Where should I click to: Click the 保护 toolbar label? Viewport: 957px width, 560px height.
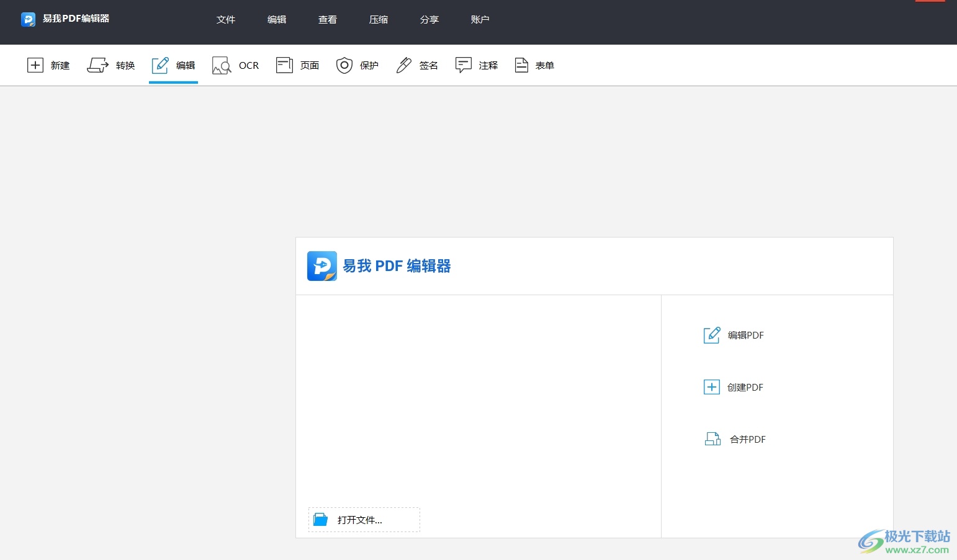(x=369, y=65)
